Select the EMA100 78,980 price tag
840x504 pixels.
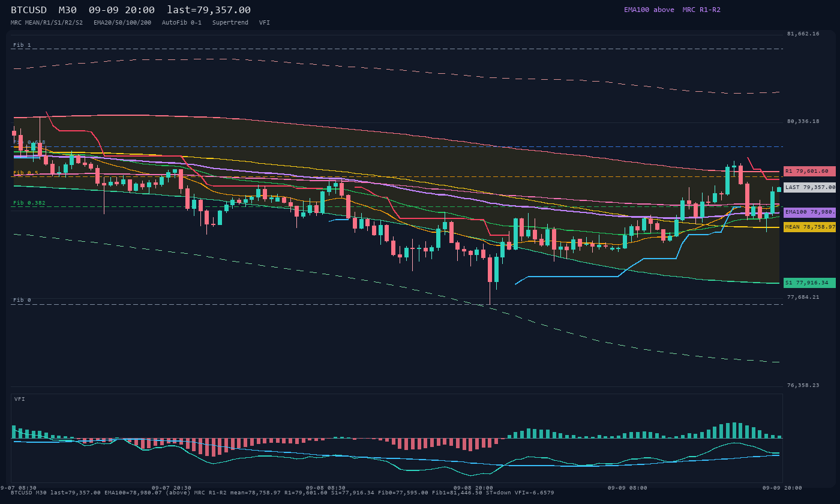point(809,212)
